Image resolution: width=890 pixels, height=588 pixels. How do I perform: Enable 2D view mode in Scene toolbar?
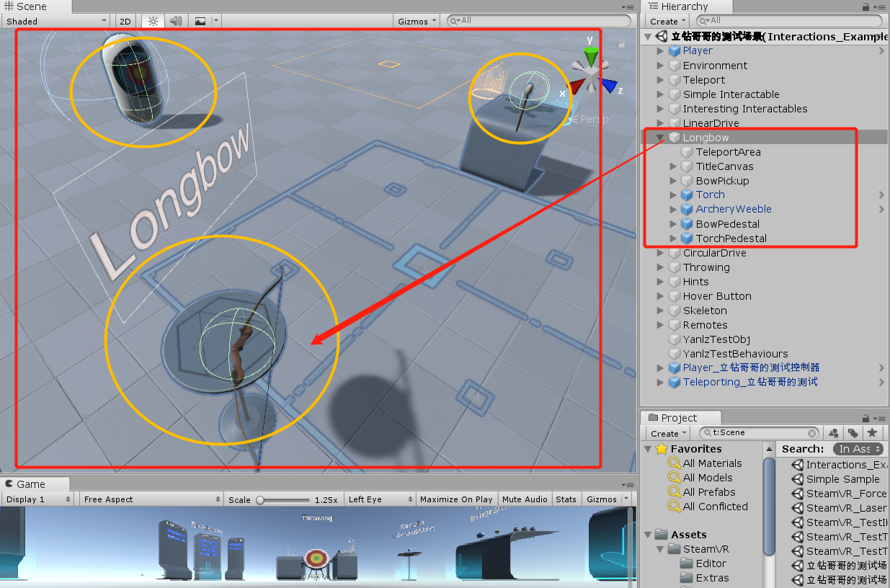[x=124, y=21]
